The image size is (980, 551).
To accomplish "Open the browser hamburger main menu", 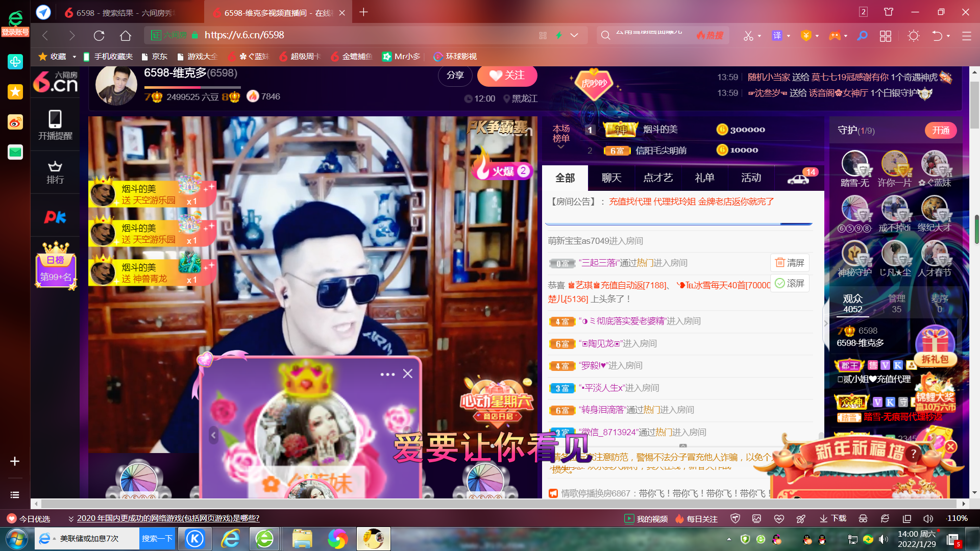I will [x=966, y=36].
